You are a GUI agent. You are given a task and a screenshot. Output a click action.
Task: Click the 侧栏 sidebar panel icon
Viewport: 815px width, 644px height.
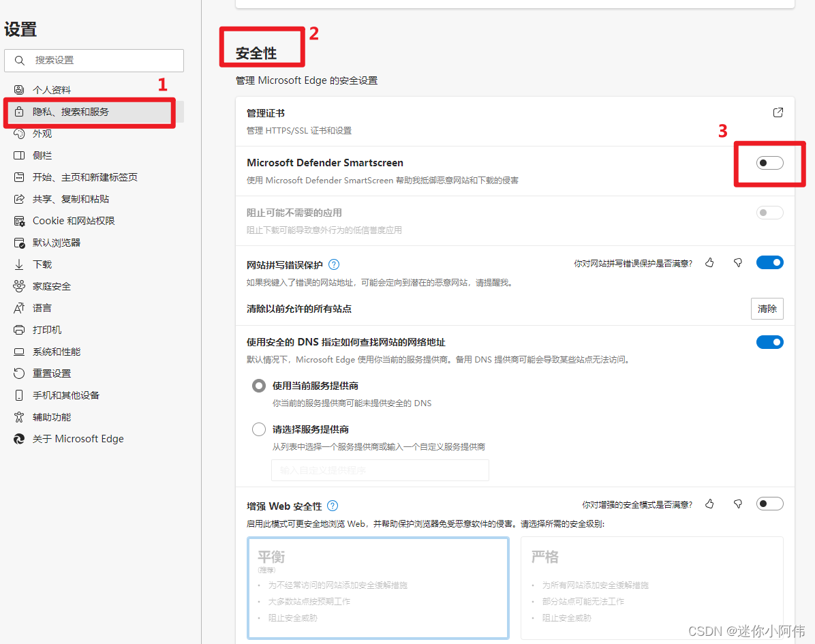19,155
